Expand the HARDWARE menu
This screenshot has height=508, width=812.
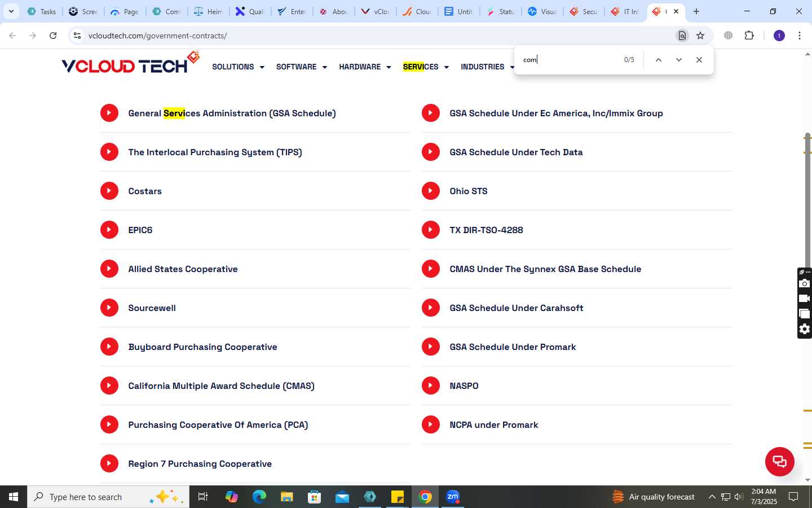(365, 67)
